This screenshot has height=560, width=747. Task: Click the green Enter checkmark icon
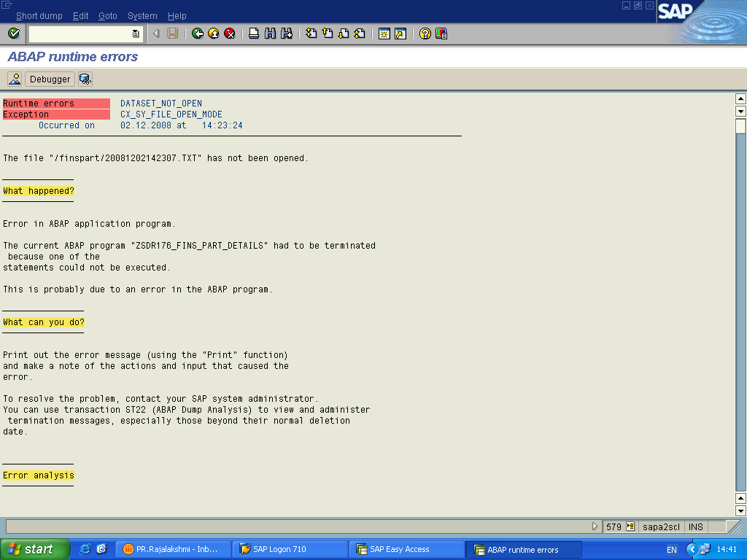12,33
